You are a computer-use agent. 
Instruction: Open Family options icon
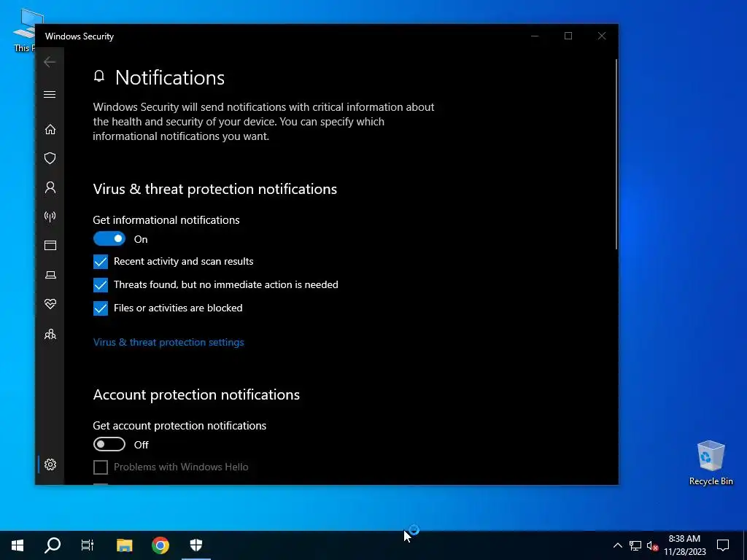point(50,334)
